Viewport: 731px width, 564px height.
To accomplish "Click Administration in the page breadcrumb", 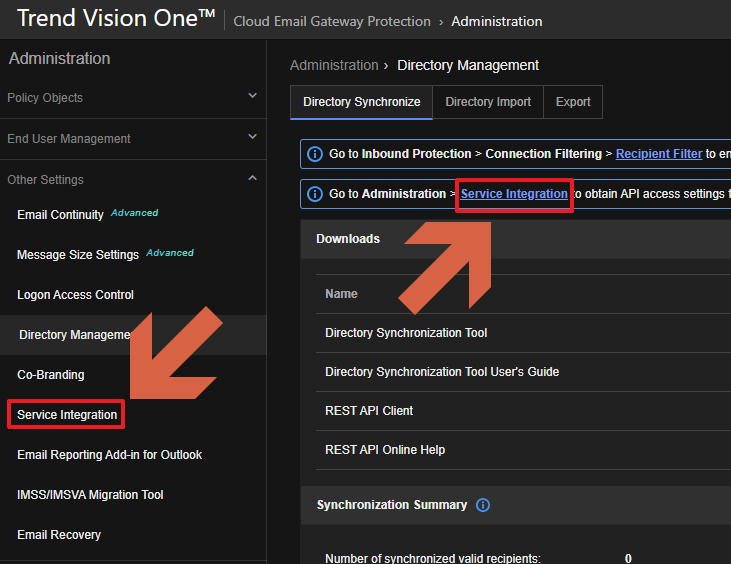I will tap(333, 65).
